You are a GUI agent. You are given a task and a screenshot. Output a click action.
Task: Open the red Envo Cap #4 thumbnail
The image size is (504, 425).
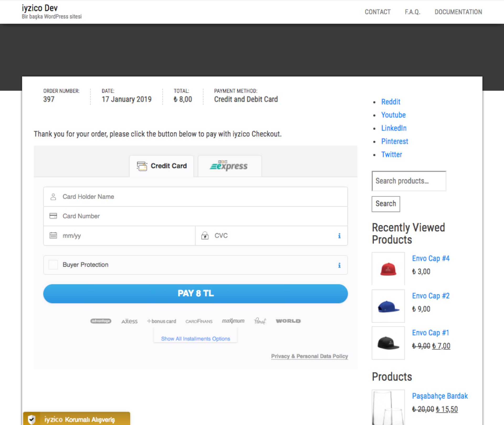tap(388, 269)
